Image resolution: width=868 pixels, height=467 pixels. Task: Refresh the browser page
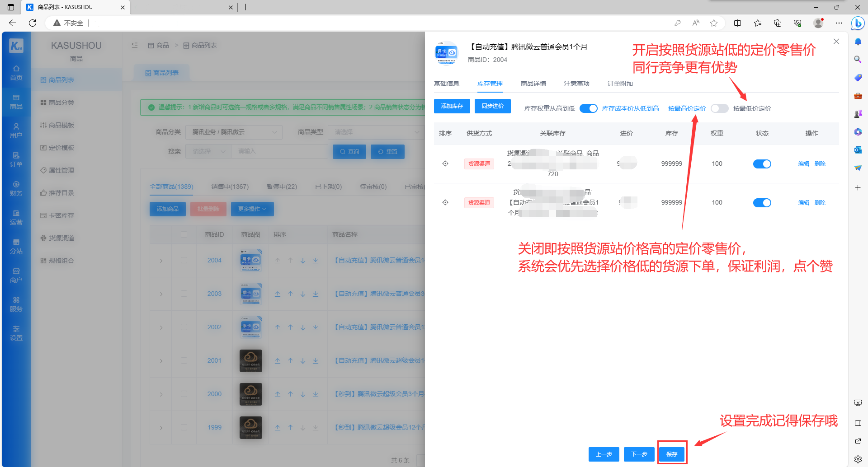[33, 23]
